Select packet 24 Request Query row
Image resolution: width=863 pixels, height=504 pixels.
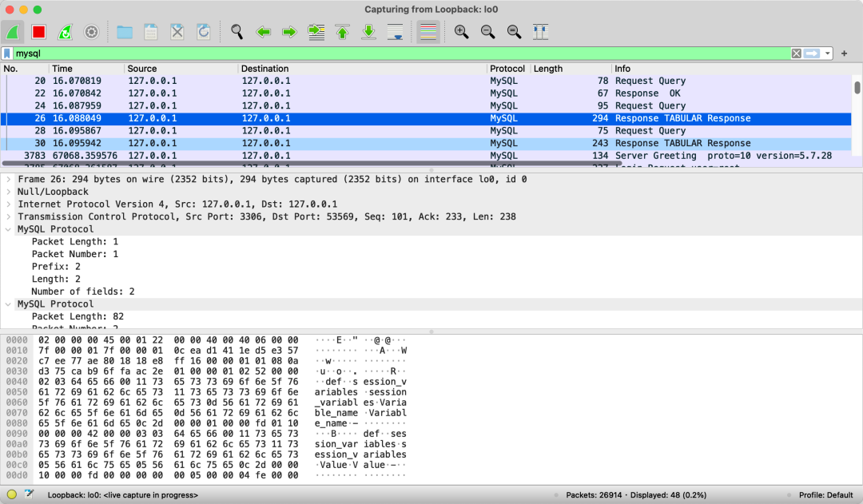426,105
